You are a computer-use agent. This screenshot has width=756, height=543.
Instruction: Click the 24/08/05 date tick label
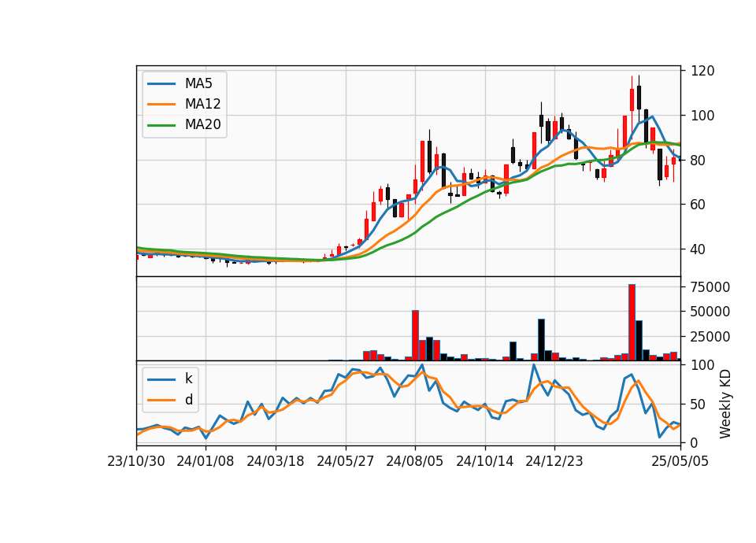pos(415,461)
